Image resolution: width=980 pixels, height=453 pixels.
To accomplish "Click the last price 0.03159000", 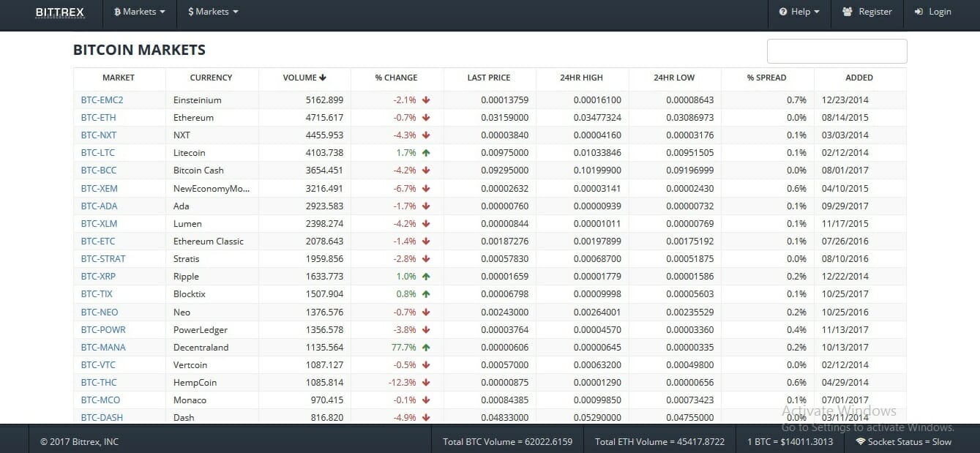I will click(x=504, y=118).
